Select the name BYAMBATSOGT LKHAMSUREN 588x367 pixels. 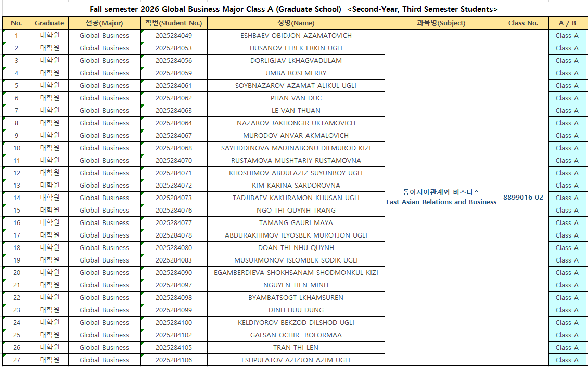coord(296,298)
